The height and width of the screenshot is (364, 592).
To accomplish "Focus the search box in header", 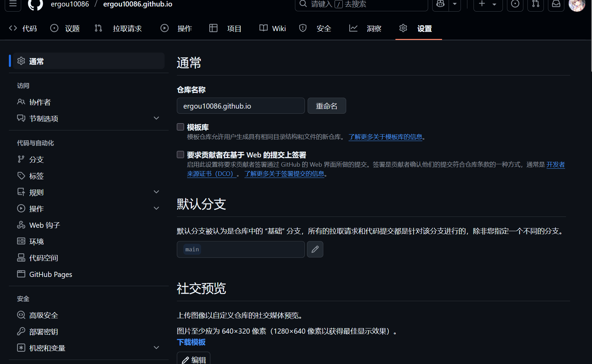I will coord(361,4).
